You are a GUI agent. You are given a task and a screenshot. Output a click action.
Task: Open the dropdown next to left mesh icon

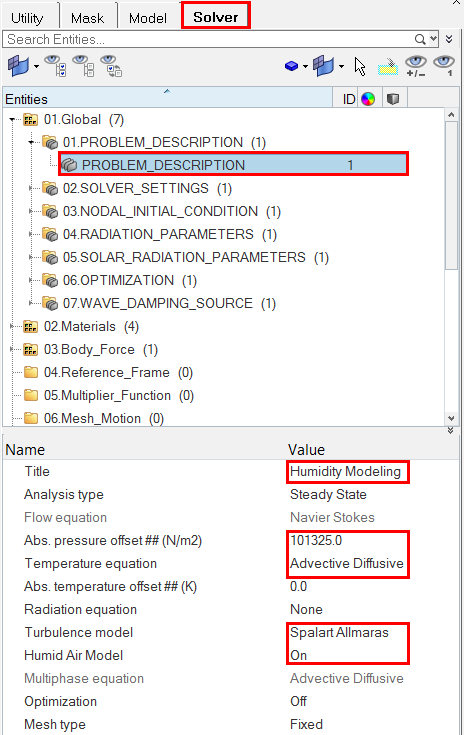coord(36,67)
